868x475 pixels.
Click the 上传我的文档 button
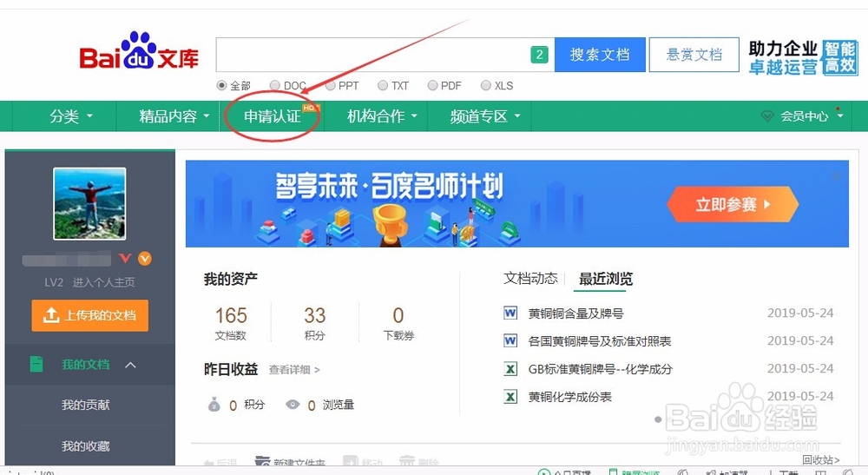coord(89,315)
